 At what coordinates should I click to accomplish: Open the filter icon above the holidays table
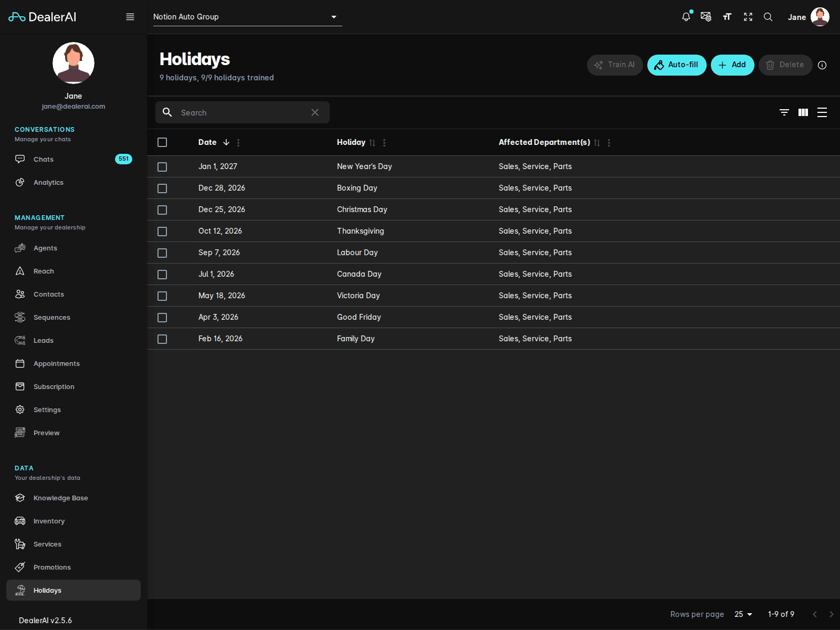[x=784, y=112]
